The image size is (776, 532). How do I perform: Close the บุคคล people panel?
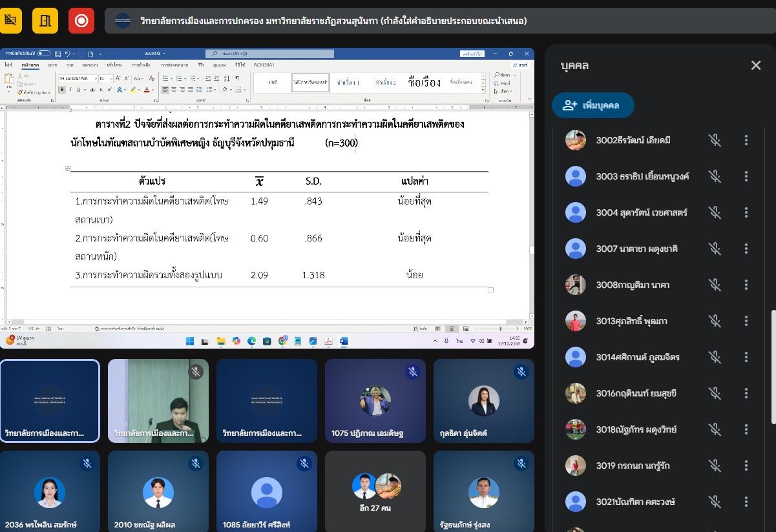tap(755, 65)
